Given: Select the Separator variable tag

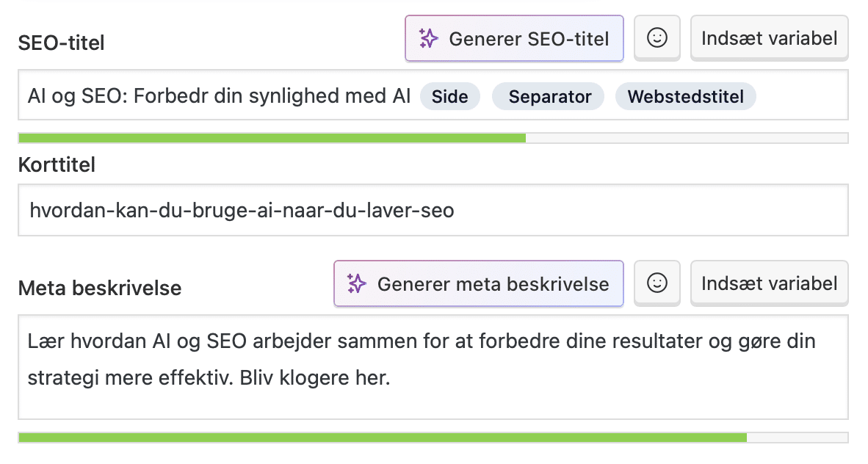Looking at the screenshot, I should [x=549, y=96].
